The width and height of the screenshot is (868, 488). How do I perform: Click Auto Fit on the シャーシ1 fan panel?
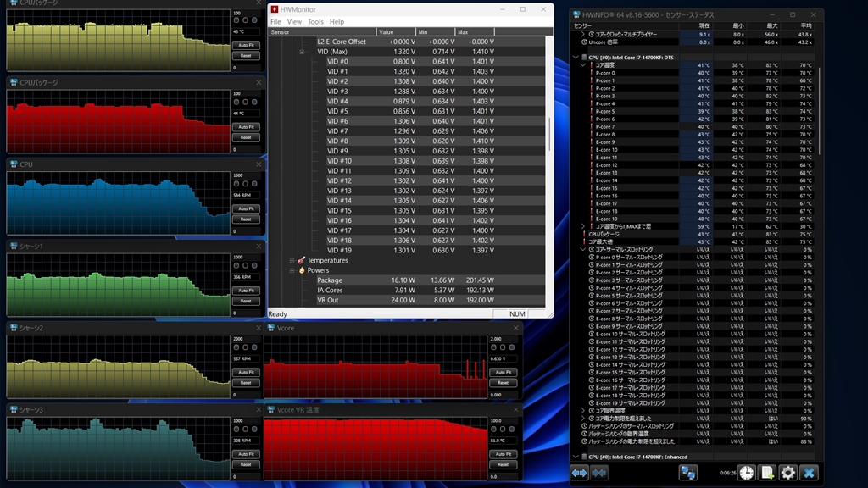click(x=246, y=290)
